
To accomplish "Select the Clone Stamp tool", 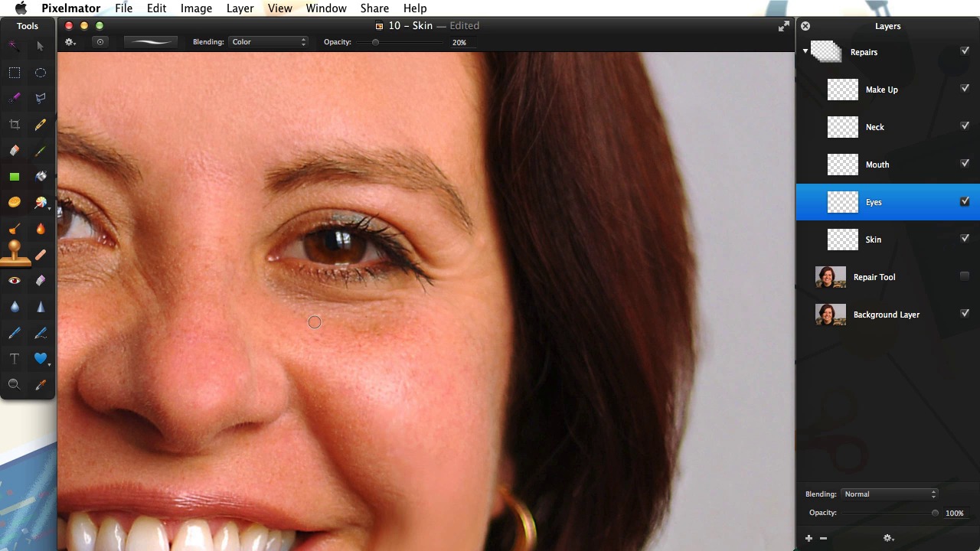I will (x=14, y=251).
